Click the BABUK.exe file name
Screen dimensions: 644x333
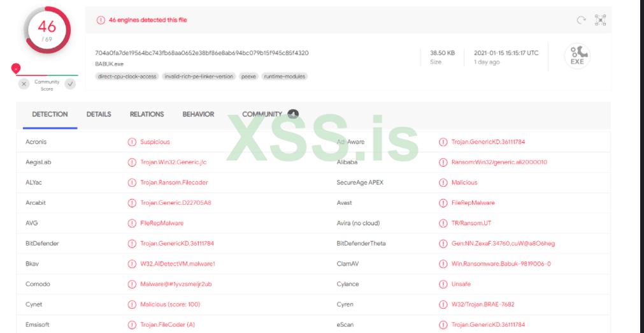point(110,64)
